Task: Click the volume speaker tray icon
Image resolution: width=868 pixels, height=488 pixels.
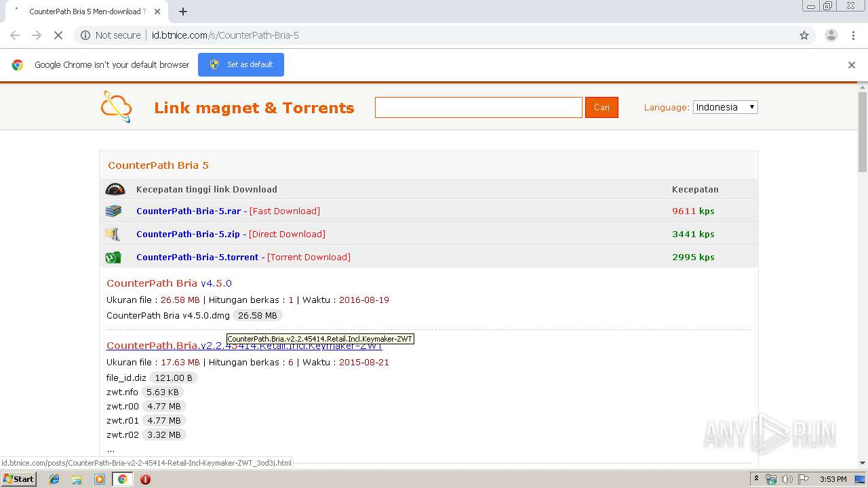Action: 787,479
